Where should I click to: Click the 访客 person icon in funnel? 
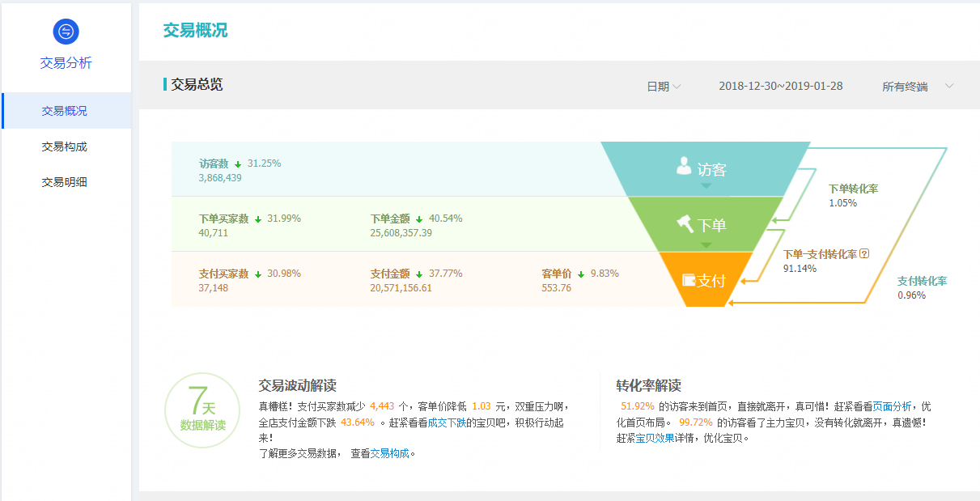(x=685, y=167)
